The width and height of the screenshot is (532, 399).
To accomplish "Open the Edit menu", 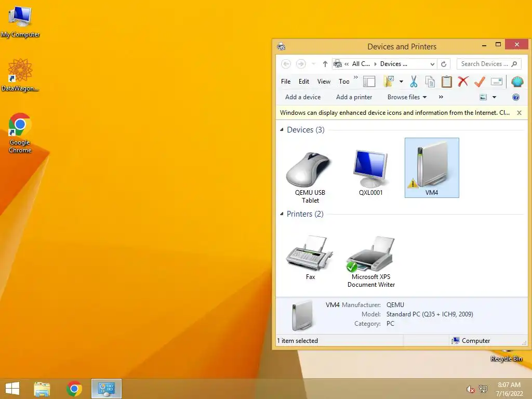I will click(303, 82).
